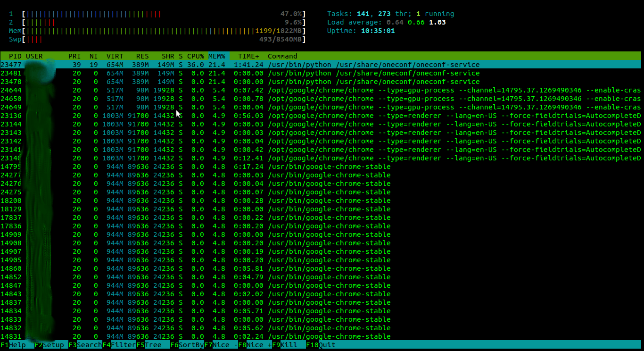Select google-chrome-stable row PID 14852
The height and width of the screenshot is (351, 644).
(x=321, y=277)
